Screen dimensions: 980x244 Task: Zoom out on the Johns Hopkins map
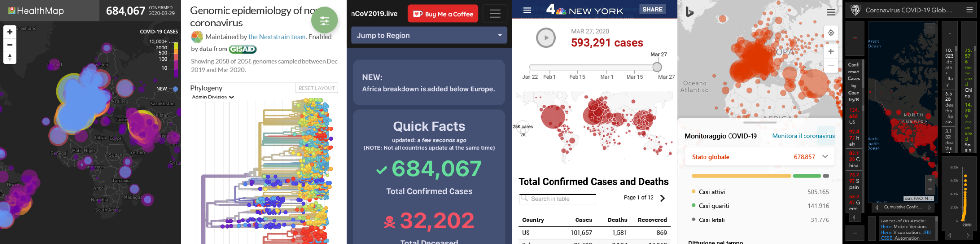pos(930,189)
